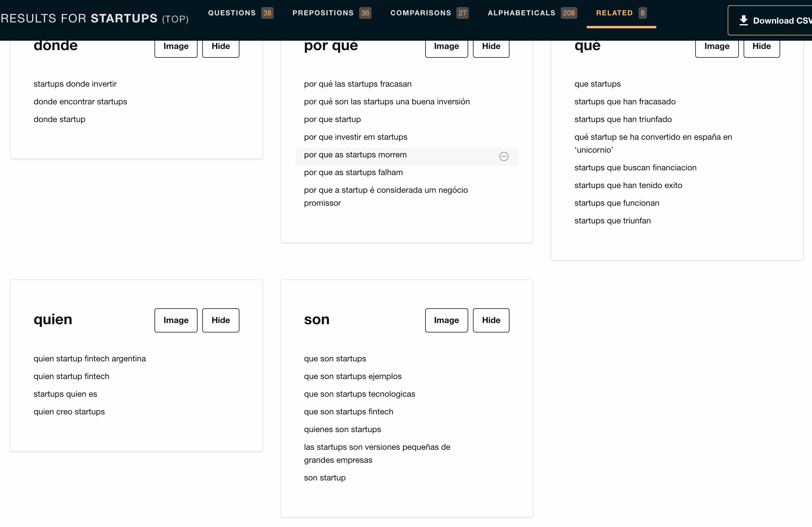Click Image button on 'qué' card
Image resolution: width=812 pixels, height=527 pixels.
(716, 46)
